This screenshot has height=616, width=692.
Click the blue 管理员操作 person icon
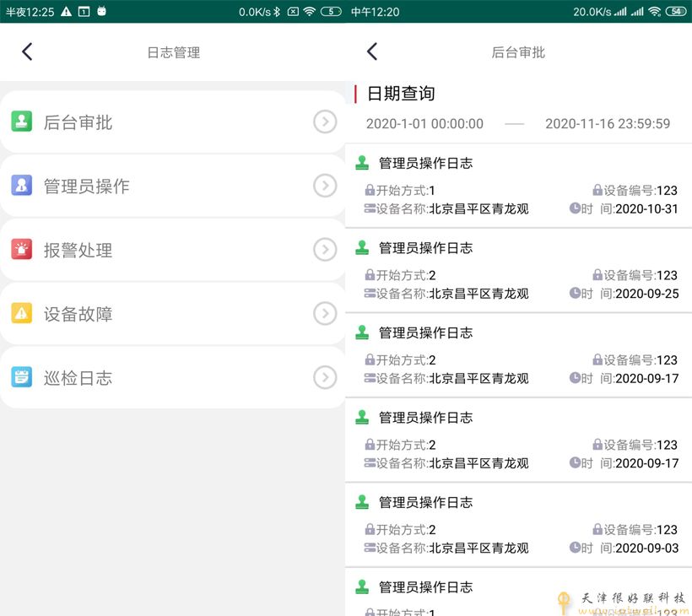22,186
